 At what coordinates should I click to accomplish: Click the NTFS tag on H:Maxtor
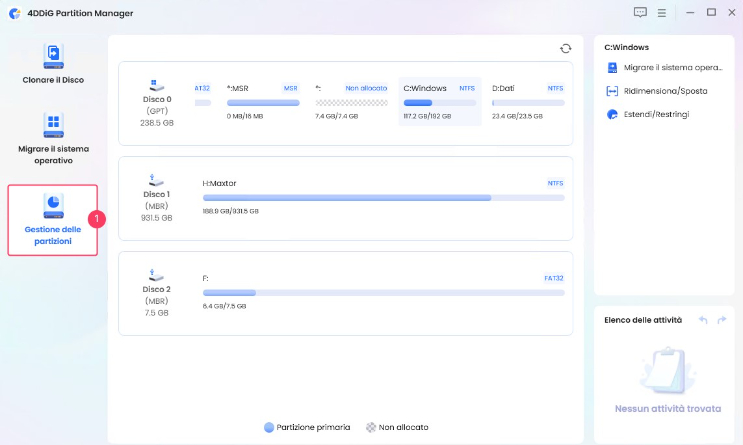click(x=555, y=183)
